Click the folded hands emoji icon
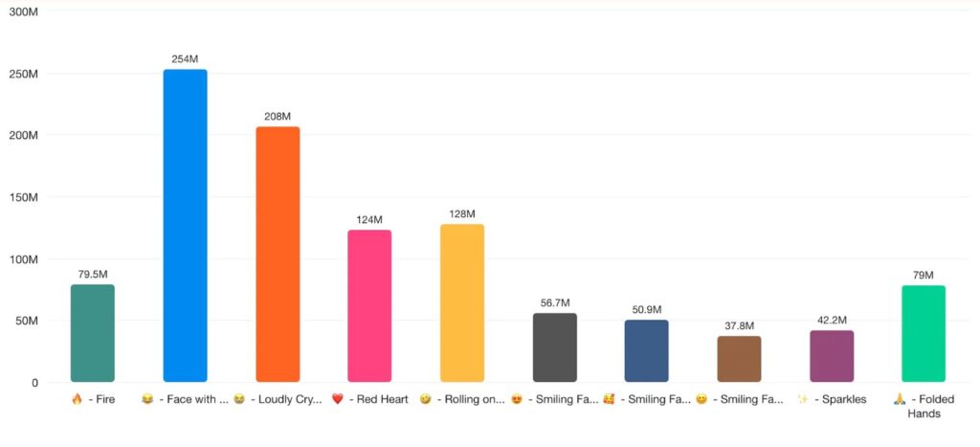This screenshot has width=980, height=447. click(x=900, y=399)
